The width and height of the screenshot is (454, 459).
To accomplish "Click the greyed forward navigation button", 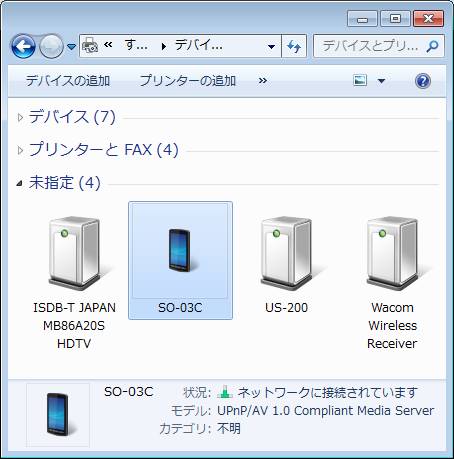I will (51, 46).
